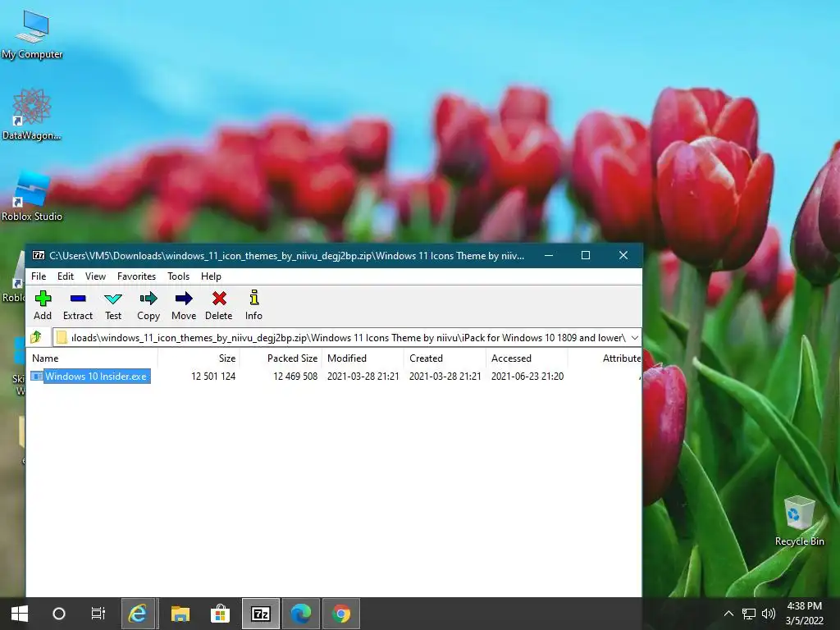Minimize the 7-Zip window
This screenshot has height=630, width=840.
pos(549,256)
